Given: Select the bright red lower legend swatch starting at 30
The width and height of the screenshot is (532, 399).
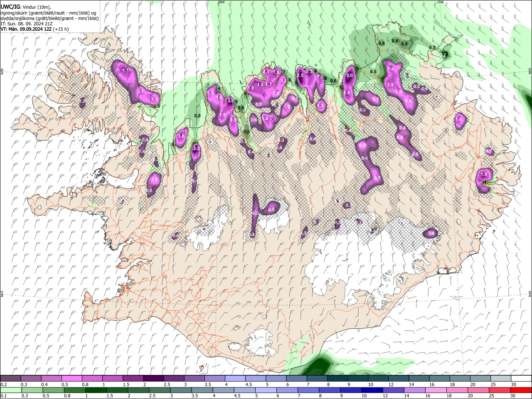Looking at the screenshot, I should tap(521, 390).
